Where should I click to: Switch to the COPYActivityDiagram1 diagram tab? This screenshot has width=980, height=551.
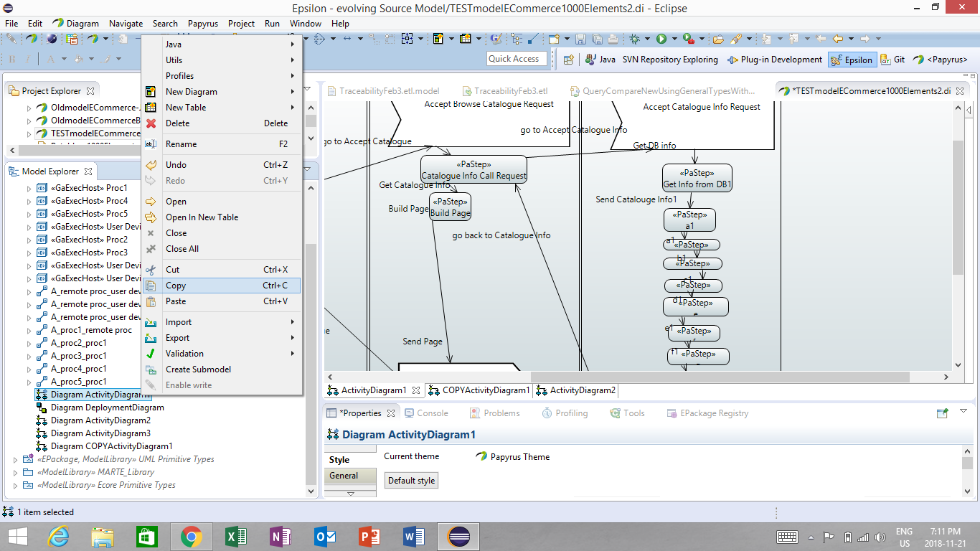479,390
